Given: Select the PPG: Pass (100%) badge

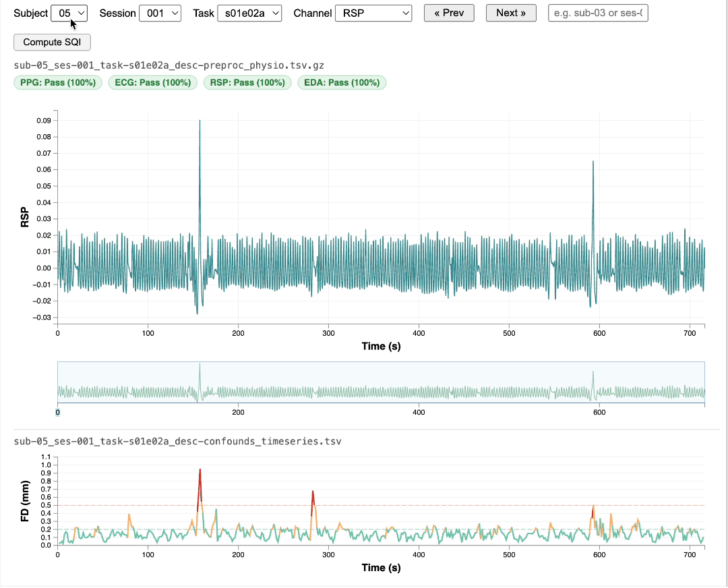Looking at the screenshot, I should tap(58, 82).
